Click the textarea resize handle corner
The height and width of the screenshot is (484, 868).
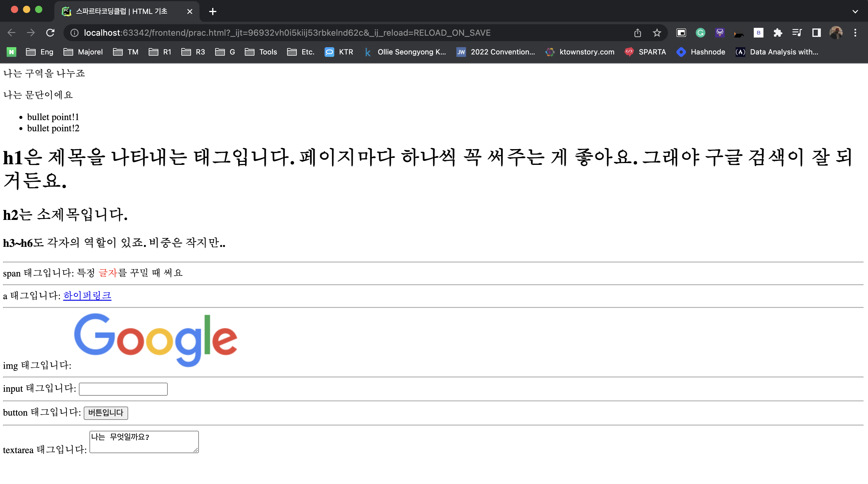point(196,450)
